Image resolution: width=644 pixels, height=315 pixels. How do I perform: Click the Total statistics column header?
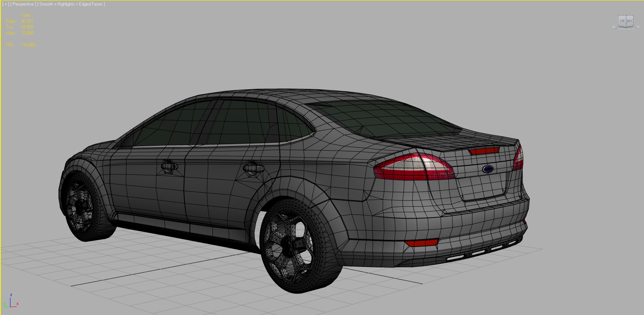pos(25,15)
